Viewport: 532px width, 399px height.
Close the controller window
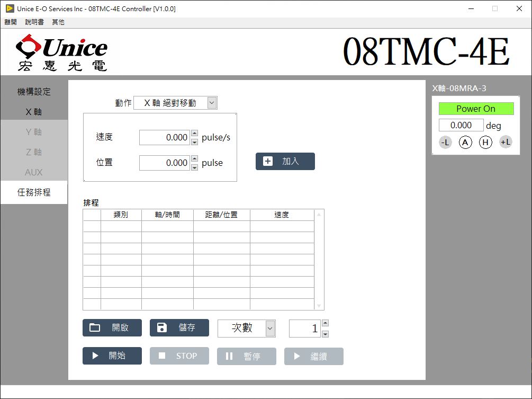519,9
